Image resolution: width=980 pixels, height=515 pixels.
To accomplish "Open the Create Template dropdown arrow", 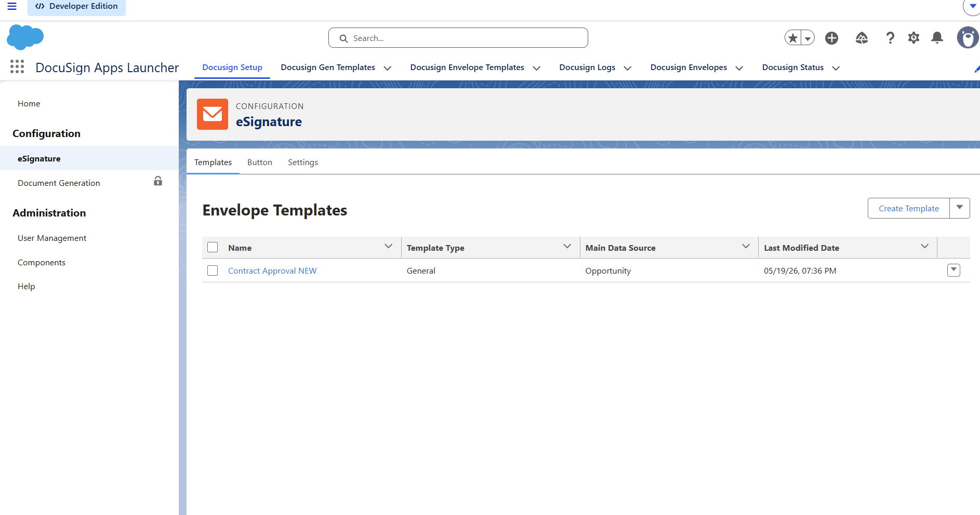I will (960, 208).
